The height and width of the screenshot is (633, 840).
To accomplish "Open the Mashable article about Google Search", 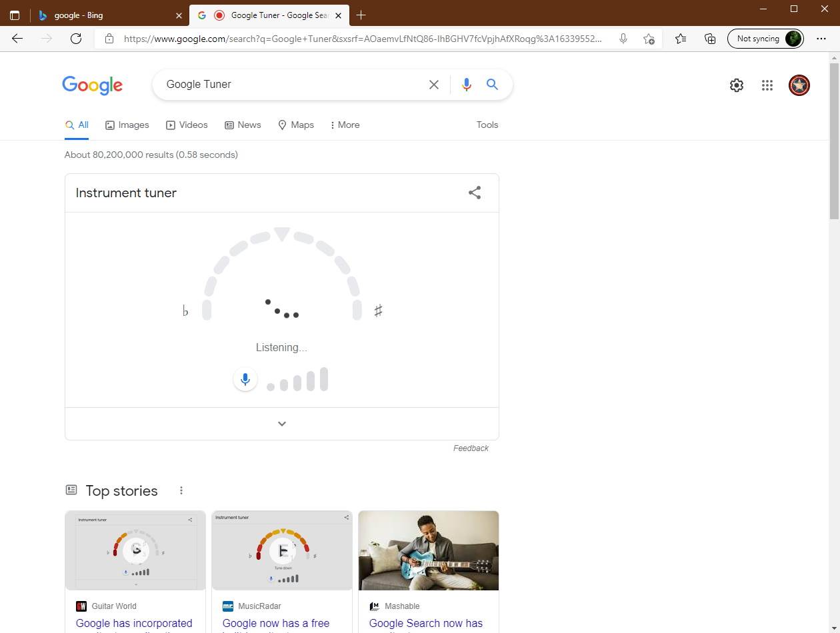I will [x=426, y=623].
